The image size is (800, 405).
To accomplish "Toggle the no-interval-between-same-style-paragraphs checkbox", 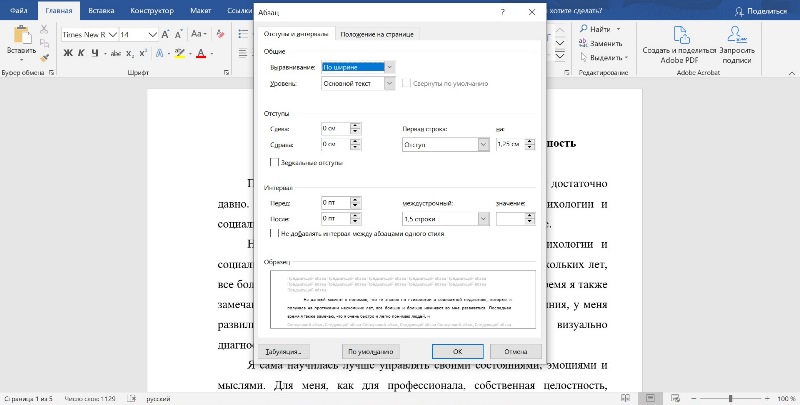I will [274, 233].
